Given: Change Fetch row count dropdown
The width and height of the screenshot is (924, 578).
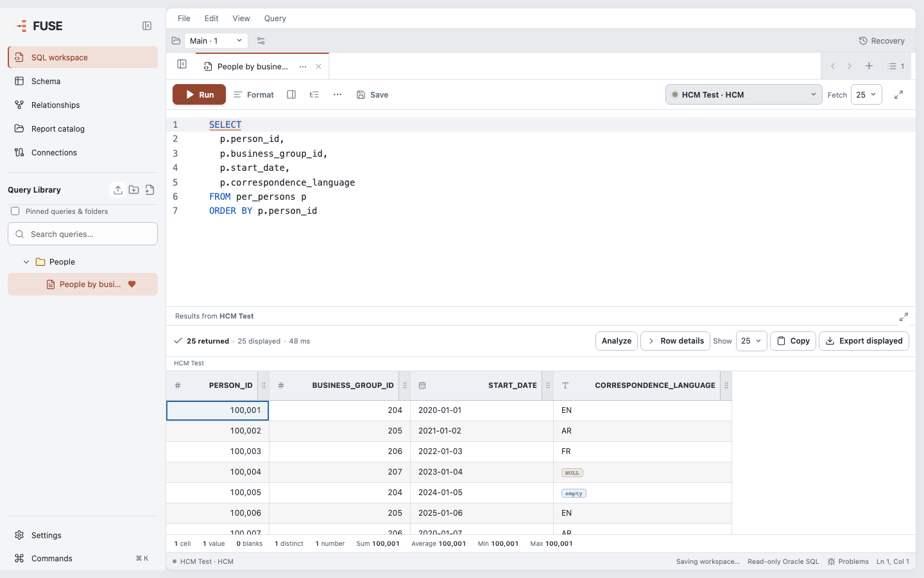Looking at the screenshot, I should tap(866, 94).
